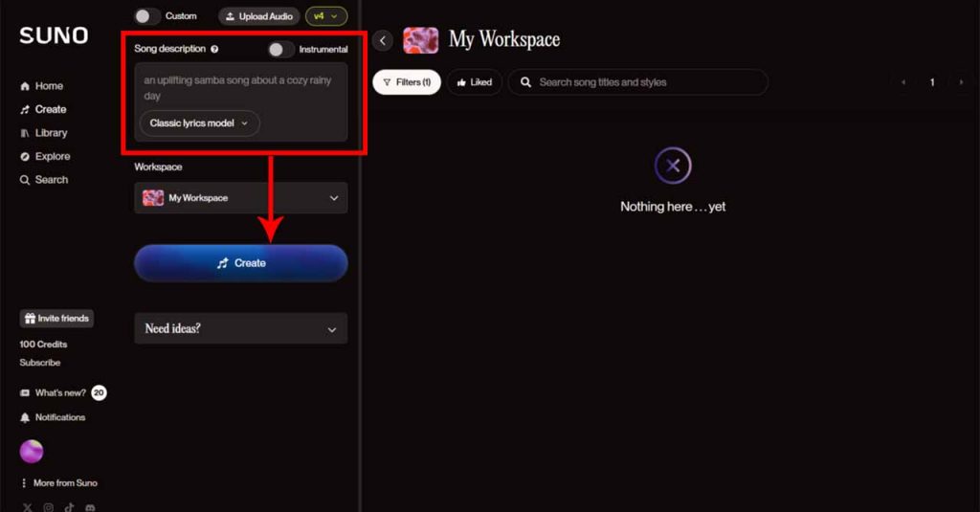Click the blue Create button

point(240,263)
